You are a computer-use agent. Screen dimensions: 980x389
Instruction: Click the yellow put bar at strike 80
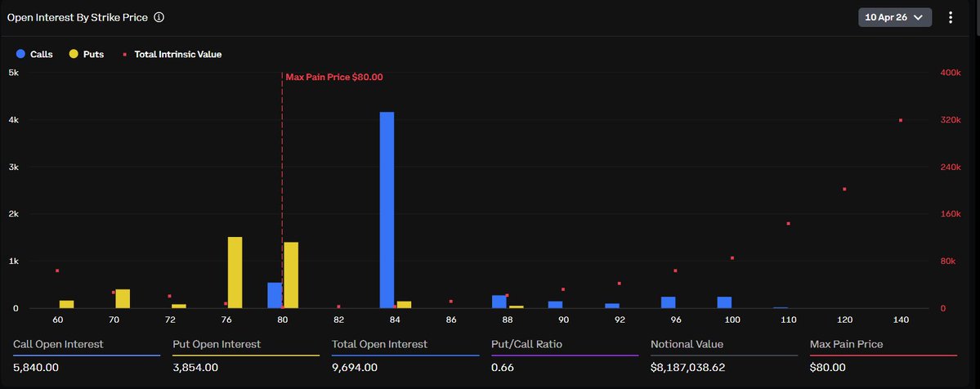291,275
